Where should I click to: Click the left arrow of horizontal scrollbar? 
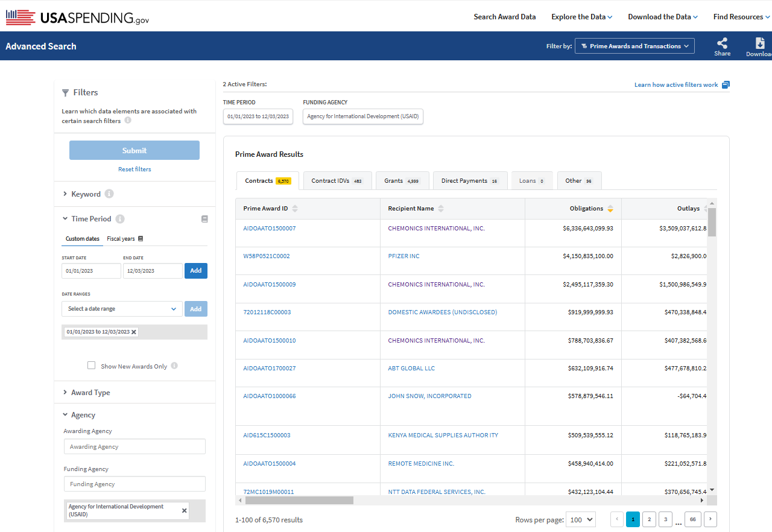pos(240,500)
